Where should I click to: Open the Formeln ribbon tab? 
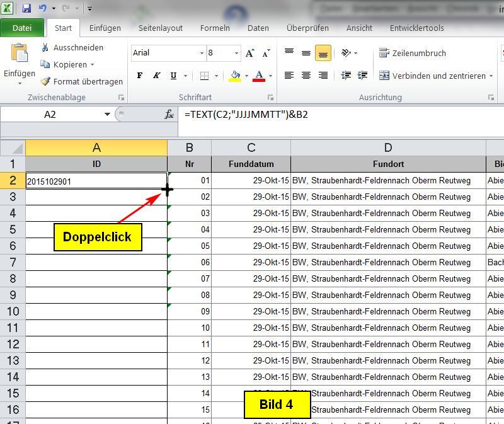coord(215,28)
